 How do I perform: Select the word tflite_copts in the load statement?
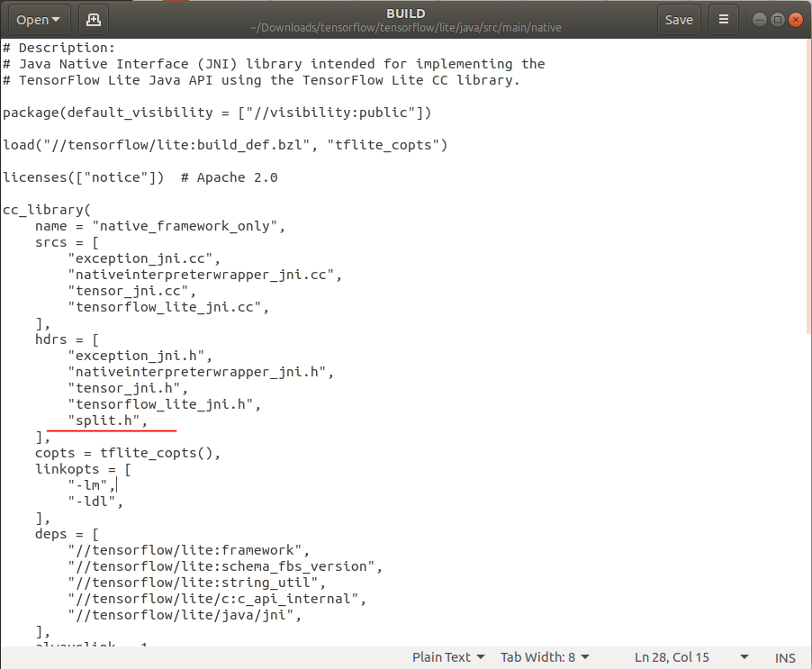(x=387, y=144)
